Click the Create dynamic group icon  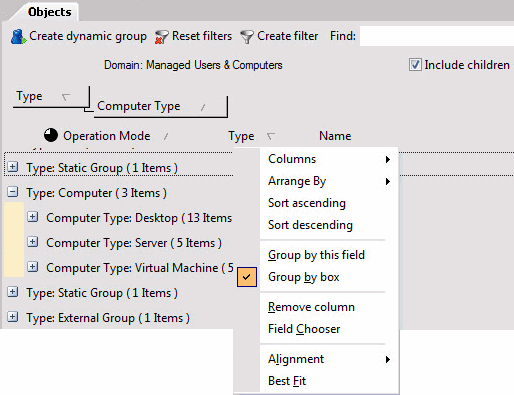(x=19, y=37)
